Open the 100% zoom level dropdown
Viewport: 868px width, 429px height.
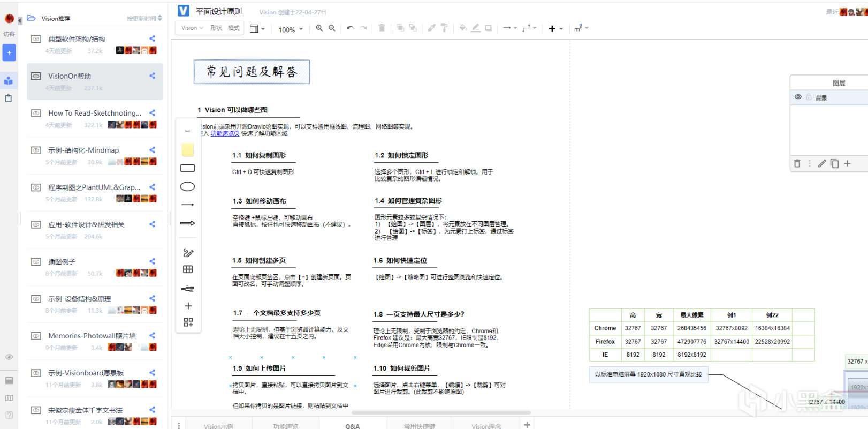coord(291,29)
